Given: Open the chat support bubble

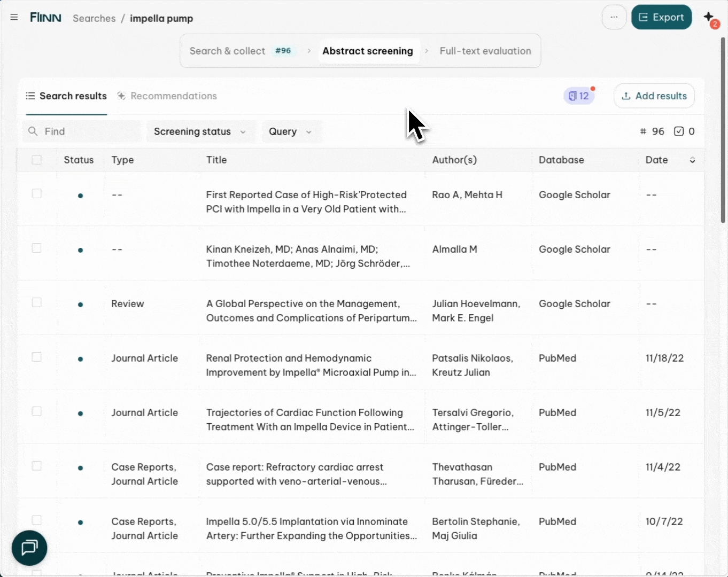Looking at the screenshot, I should click(x=29, y=548).
